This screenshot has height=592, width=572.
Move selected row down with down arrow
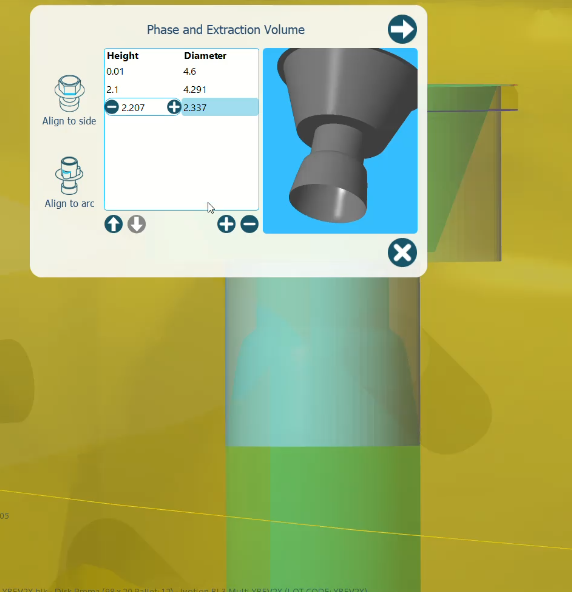pyautogui.click(x=137, y=224)
